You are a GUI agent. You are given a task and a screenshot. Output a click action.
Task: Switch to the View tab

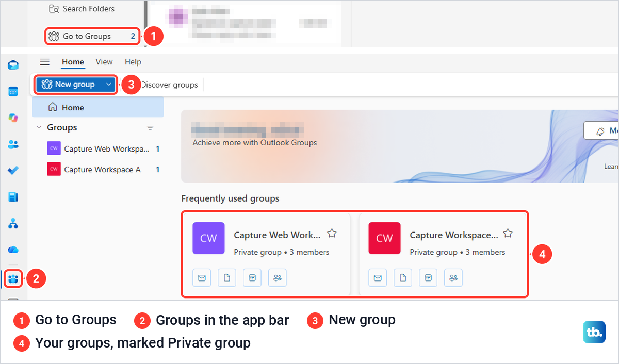104,62
